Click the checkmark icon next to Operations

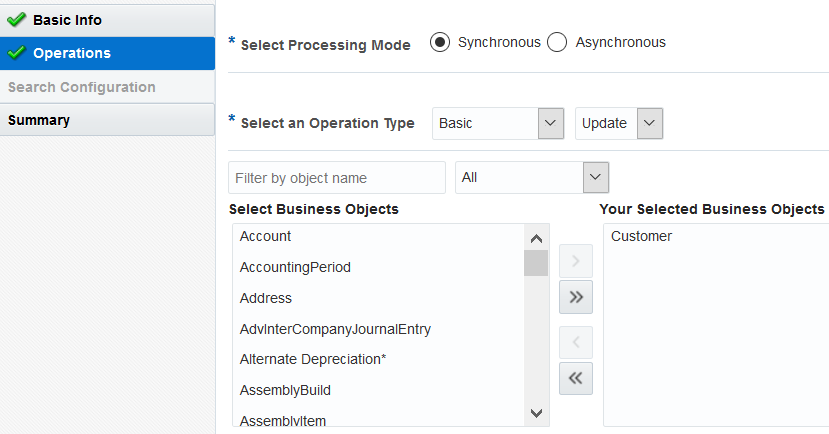click(16, 53)
